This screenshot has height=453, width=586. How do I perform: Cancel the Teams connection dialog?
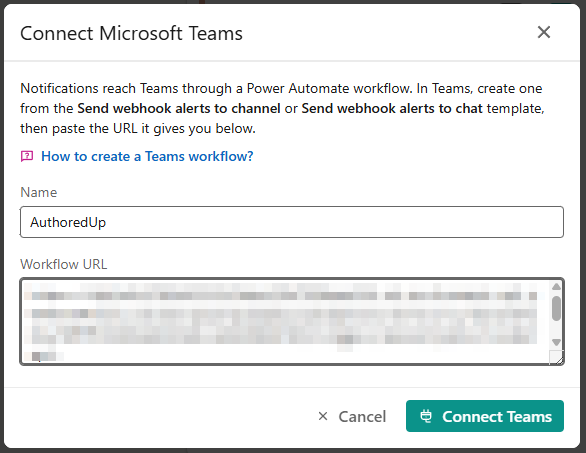pyautogui.click(x=352, y=416)
